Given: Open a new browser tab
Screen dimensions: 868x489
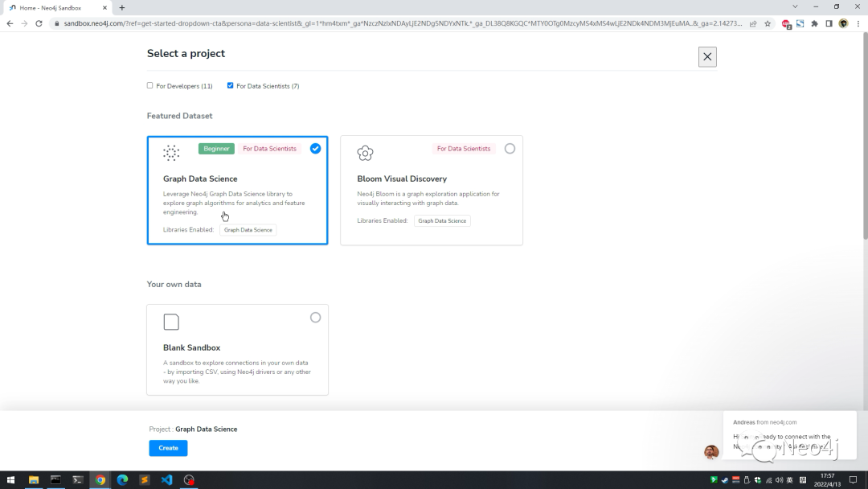Looking at the screenshot, I should tap(121, 7).
